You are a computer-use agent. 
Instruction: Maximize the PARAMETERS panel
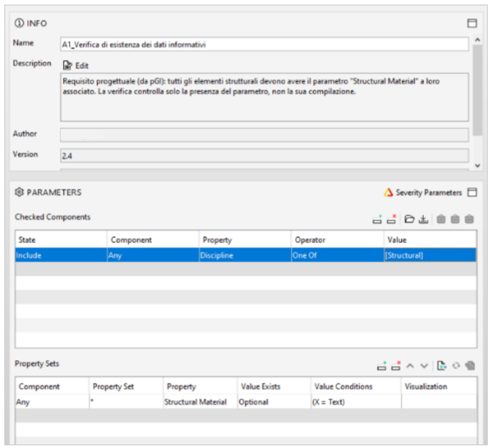472,192
